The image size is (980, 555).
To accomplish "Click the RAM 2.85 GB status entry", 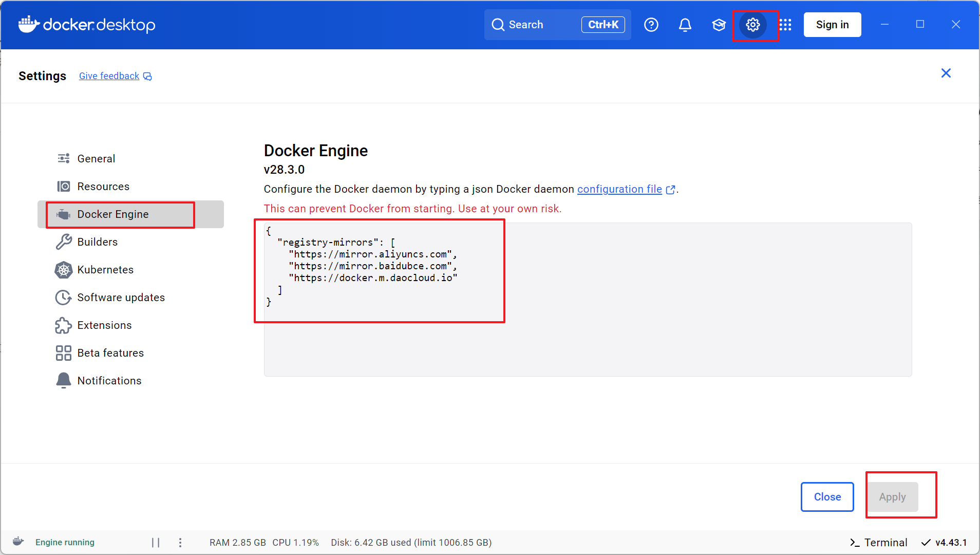I will (x=238, y=543).
